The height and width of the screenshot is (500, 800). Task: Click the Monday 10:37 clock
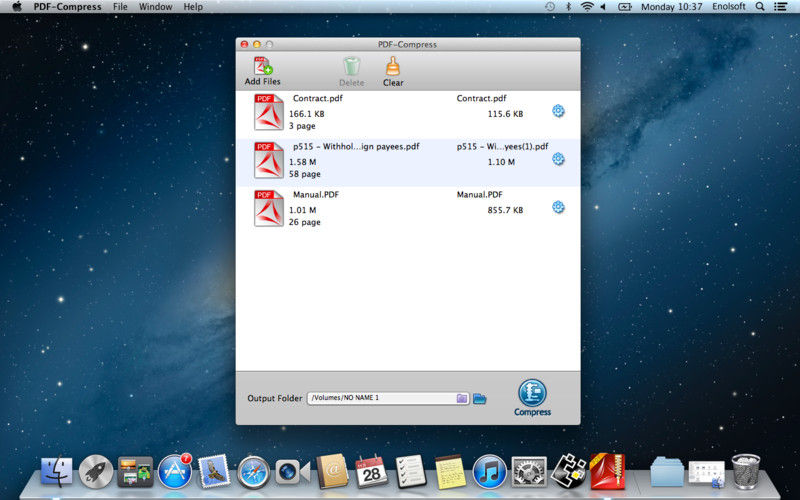point(671,7)
